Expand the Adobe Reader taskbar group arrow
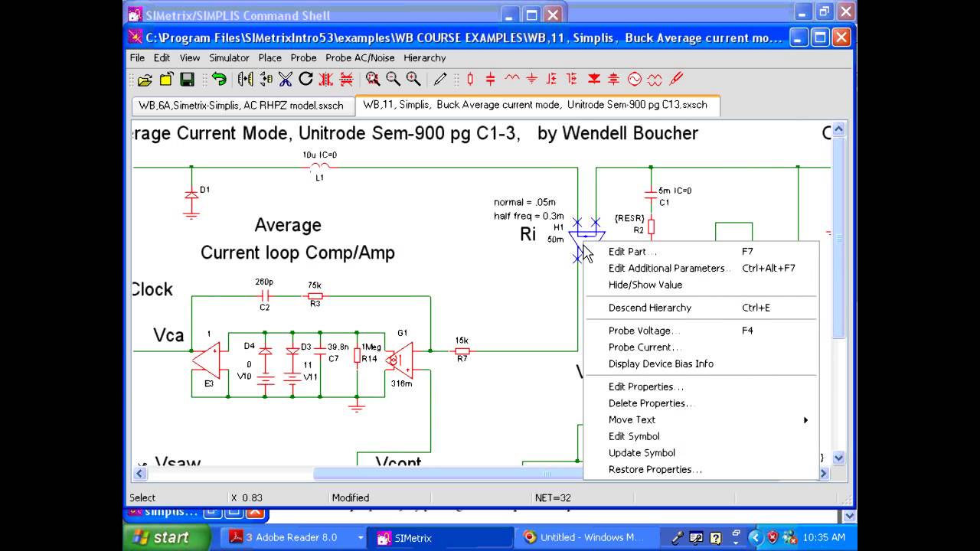980x551 pixels. click(x=360, y=537)
